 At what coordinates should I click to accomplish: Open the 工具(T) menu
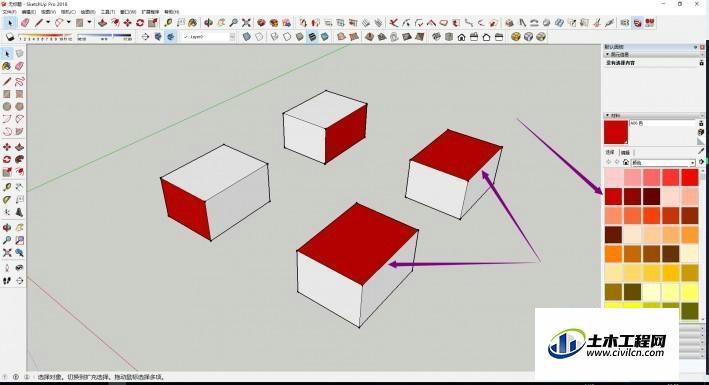click(108, 12)
